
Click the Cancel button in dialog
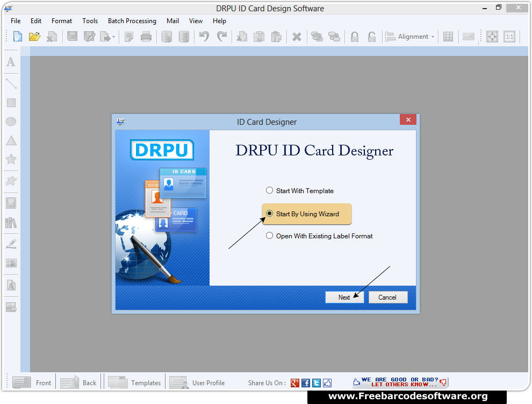click(x=388, y=297)
